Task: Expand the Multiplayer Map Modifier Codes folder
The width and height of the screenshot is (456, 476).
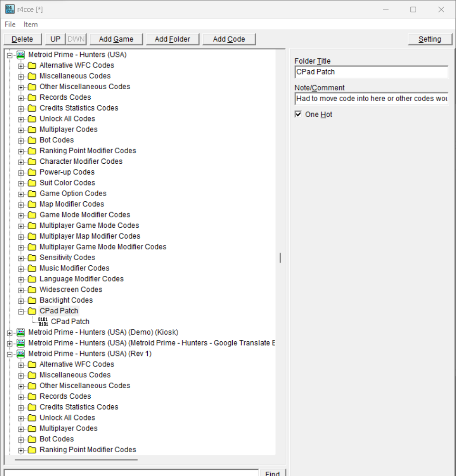Action: click(20, 237)
